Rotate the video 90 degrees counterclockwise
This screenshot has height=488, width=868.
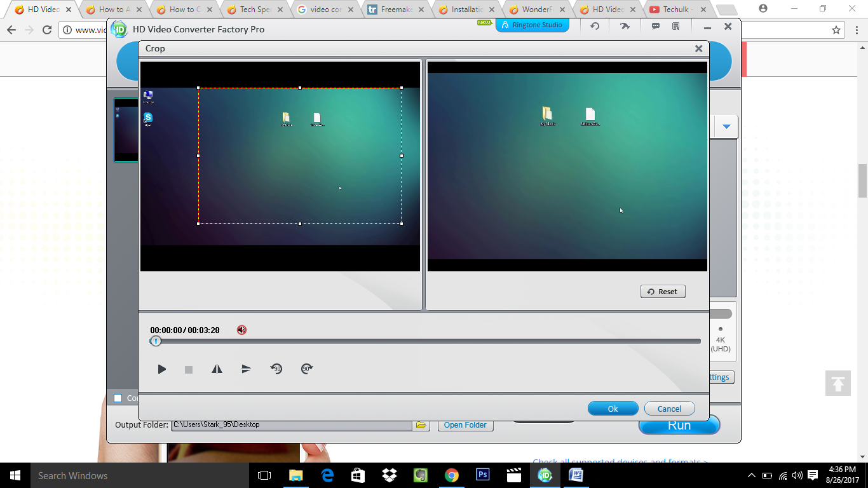276,369
